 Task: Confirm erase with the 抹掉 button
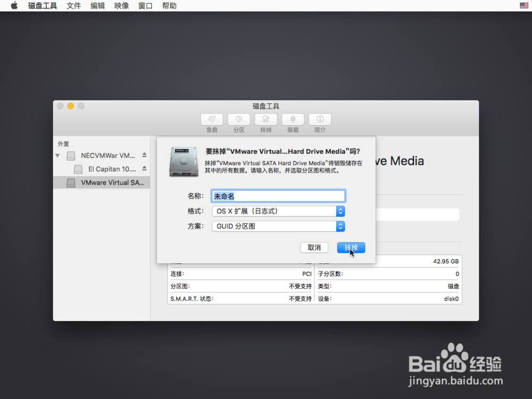coord(351,248)
